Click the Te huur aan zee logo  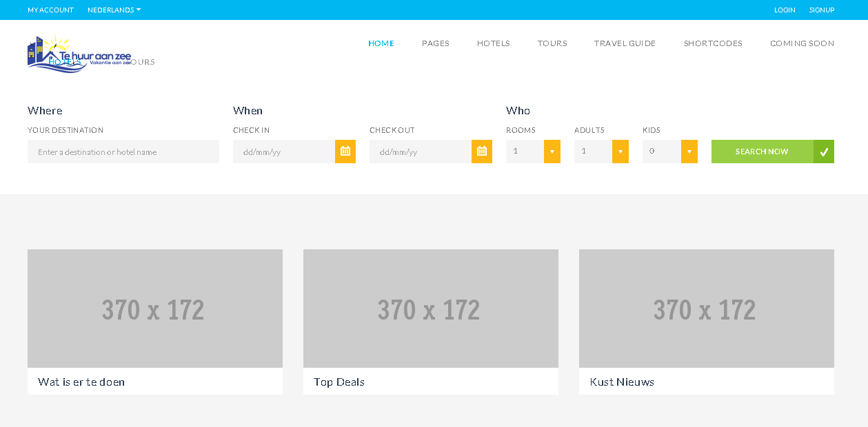click(x=79, y=54)
